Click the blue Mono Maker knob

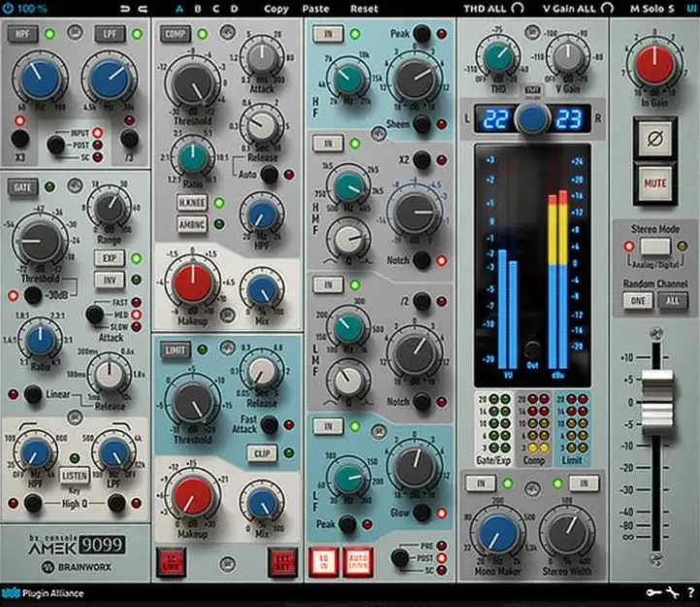(497, 534)
